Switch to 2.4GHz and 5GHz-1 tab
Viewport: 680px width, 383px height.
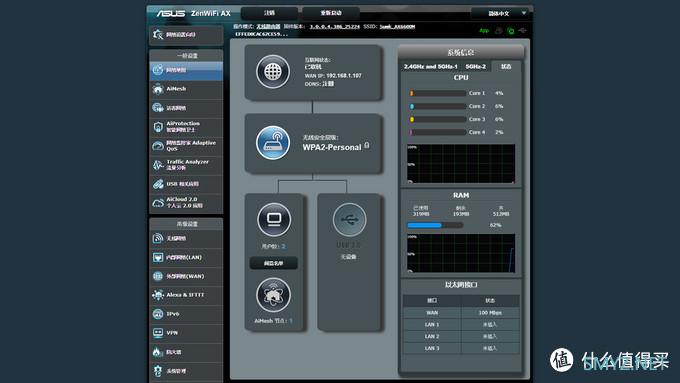click(x=431, y=66)
